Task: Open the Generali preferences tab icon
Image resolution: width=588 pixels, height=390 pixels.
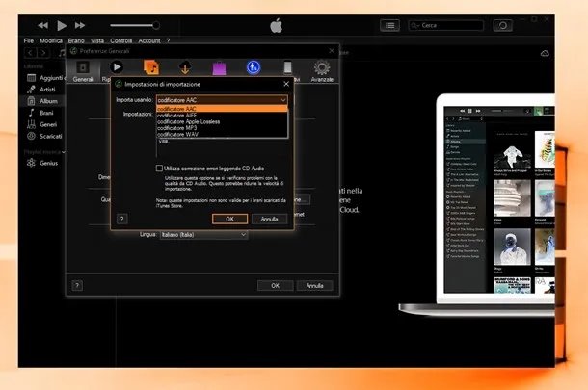Action: (83, 67)
